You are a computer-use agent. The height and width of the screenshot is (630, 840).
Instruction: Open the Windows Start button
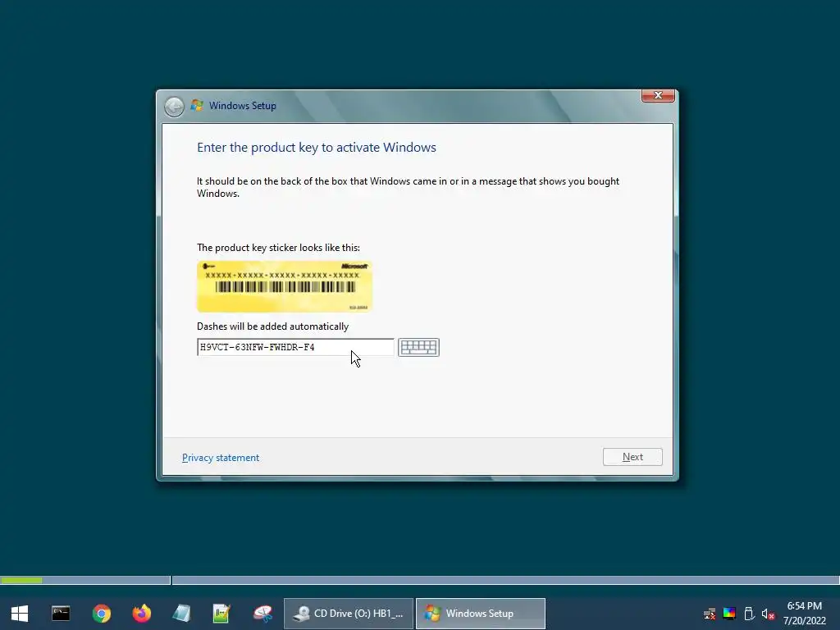pyautogui.click(x=20, y=614)
